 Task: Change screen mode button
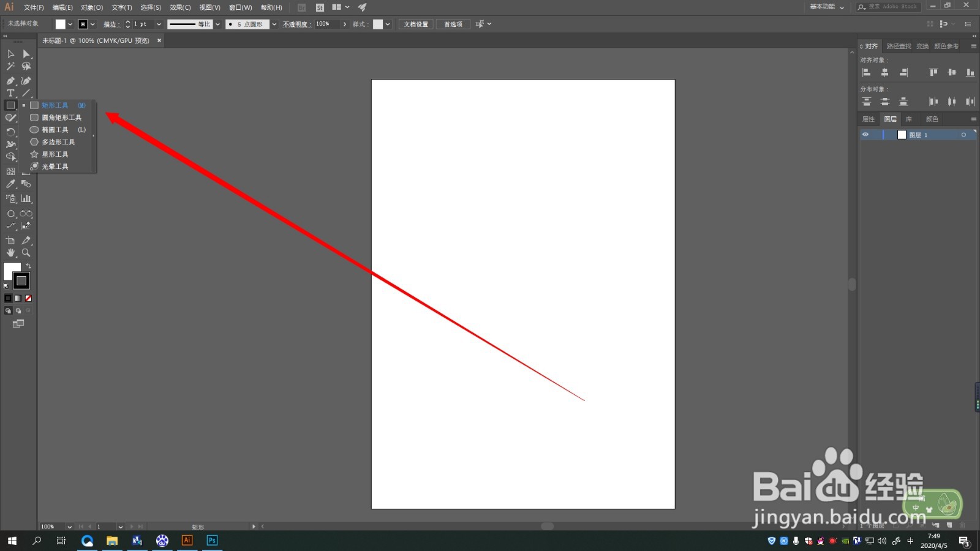(18, 323)
